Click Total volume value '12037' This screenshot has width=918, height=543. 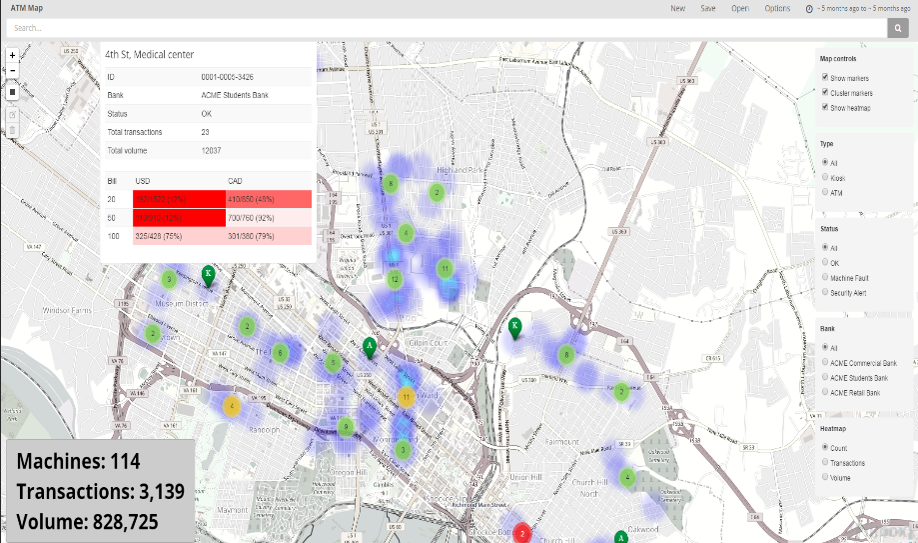click(211, 151)
